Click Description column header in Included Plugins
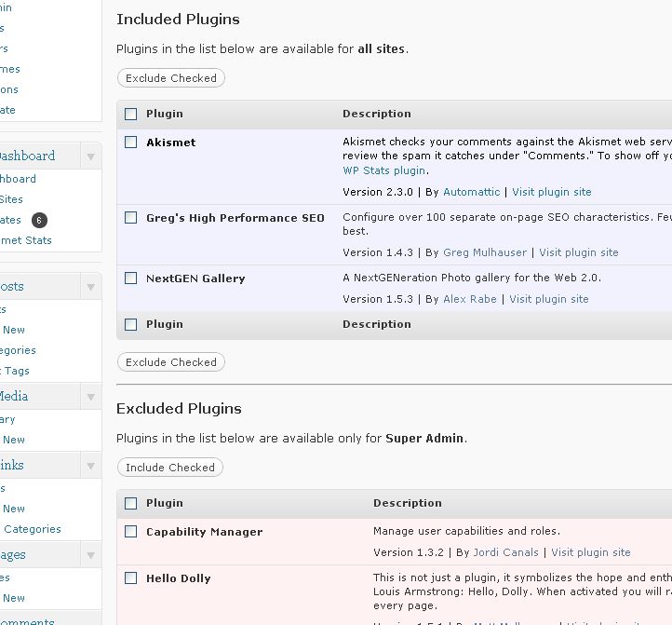Image resolution: width=672 pixels, height=625 pixels. point(377,114)
